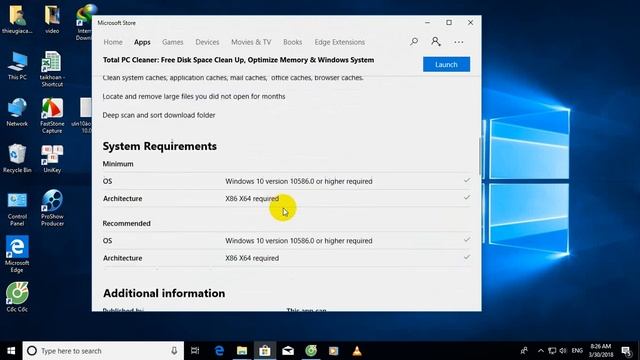Open the Mail app on the taskbar

point(288,351)
